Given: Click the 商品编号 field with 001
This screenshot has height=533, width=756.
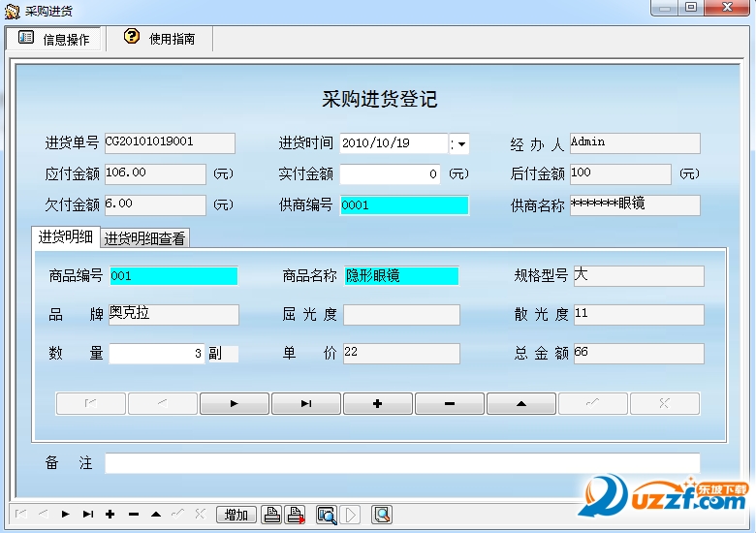Looking at the screenshot, I should 173,276.
